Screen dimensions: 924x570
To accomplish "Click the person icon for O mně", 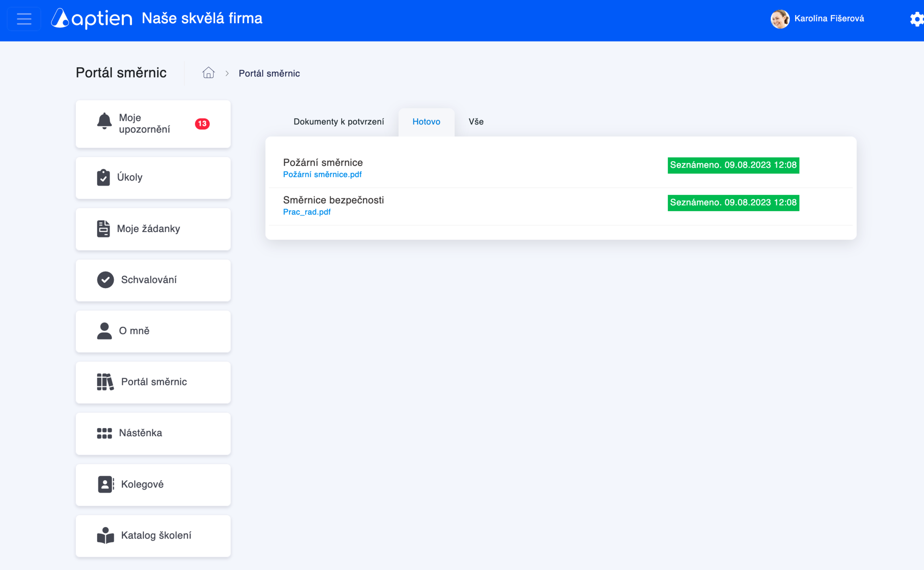I will (x=104, y=331).
